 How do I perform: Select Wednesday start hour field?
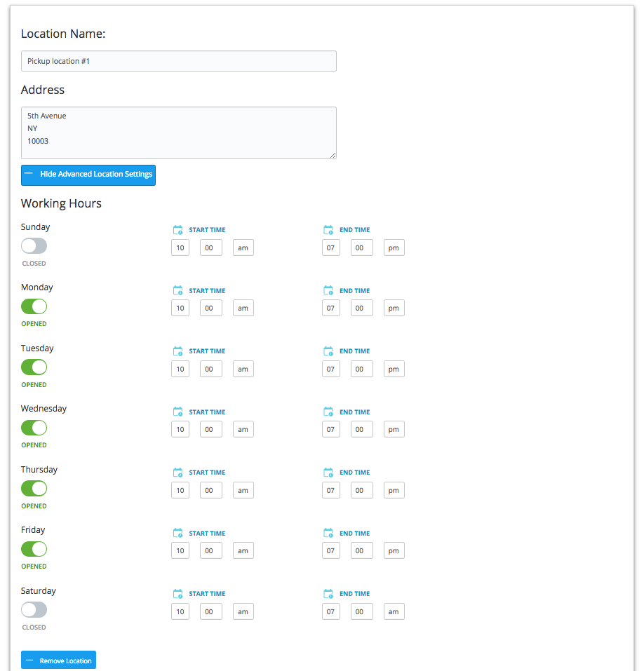180,429
